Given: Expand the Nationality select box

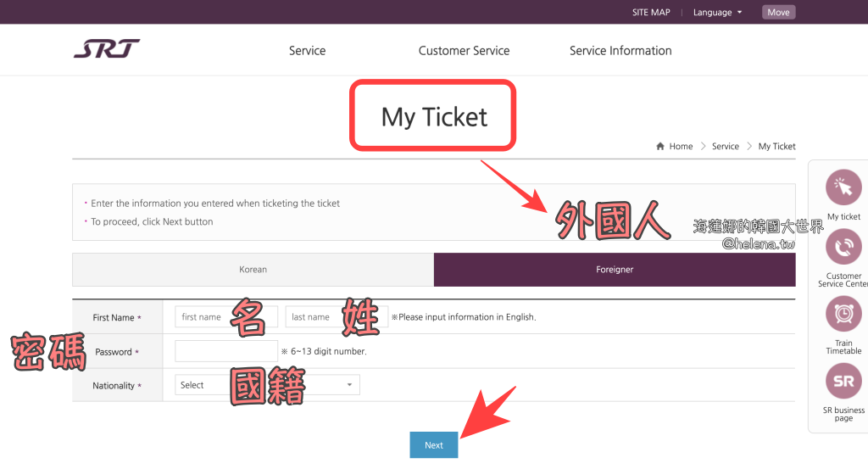Looking at the screenshot, I should (267, 385).
